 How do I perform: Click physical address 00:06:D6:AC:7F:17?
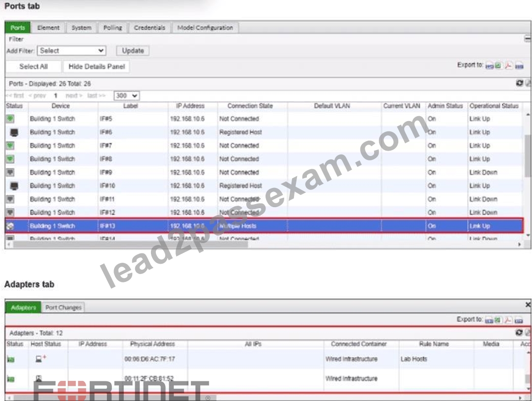(x=149, y=359)
